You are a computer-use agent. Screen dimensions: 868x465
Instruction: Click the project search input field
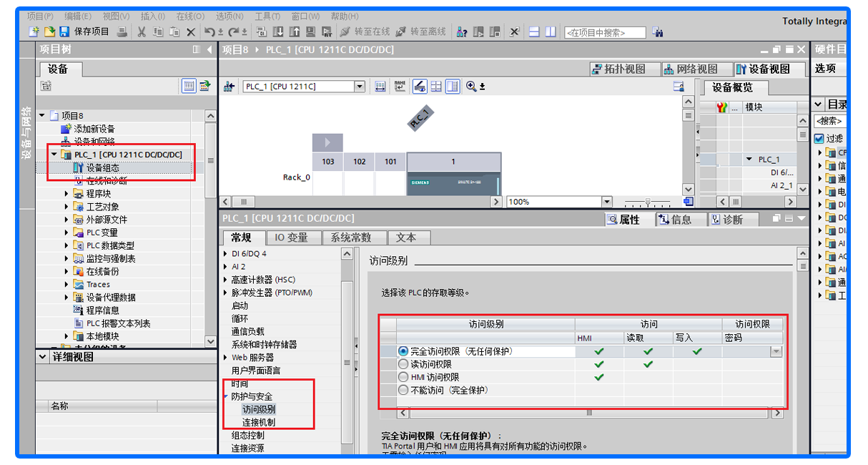(605, 32)
